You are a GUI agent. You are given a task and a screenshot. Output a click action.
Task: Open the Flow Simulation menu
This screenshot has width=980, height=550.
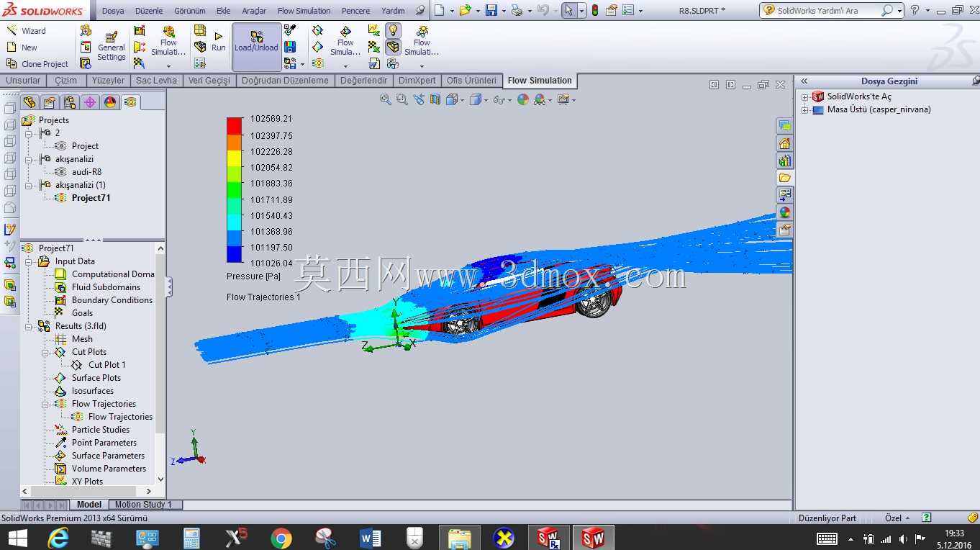pos(304,11)
